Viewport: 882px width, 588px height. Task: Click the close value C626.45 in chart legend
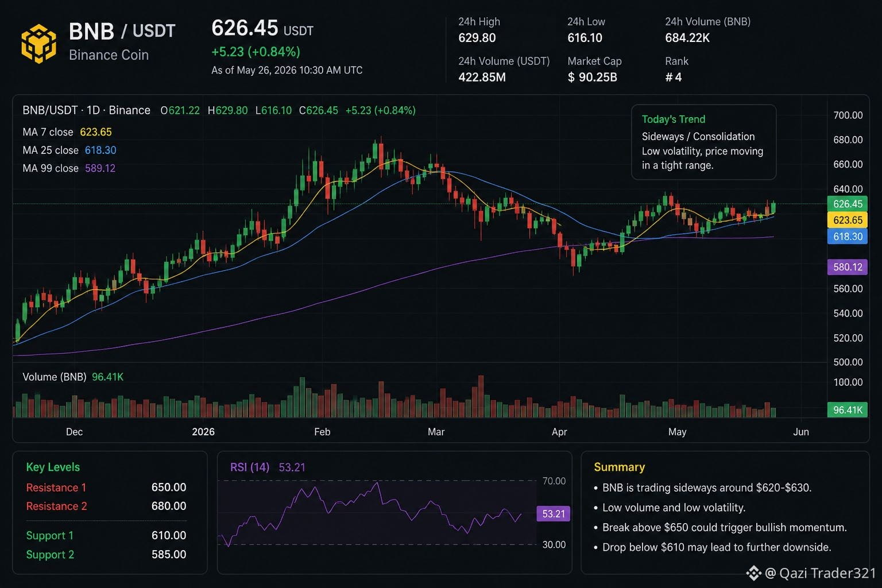318,110
